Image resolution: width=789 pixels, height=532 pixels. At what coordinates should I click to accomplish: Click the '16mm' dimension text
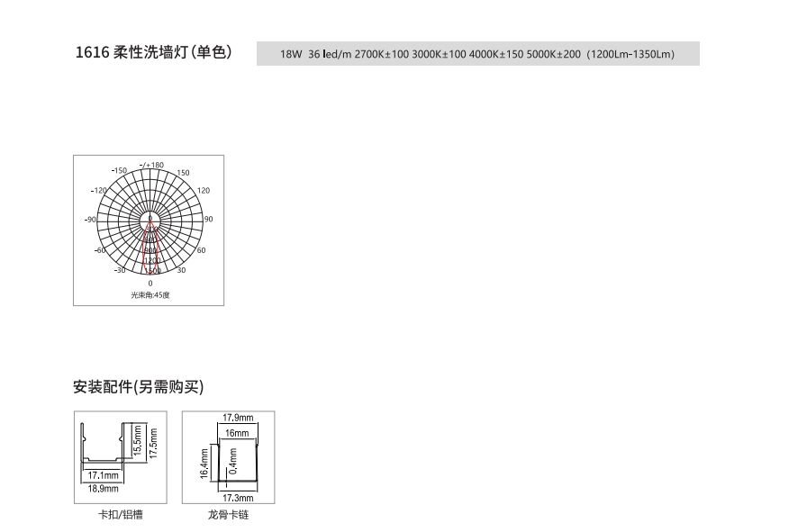(237, 433)
